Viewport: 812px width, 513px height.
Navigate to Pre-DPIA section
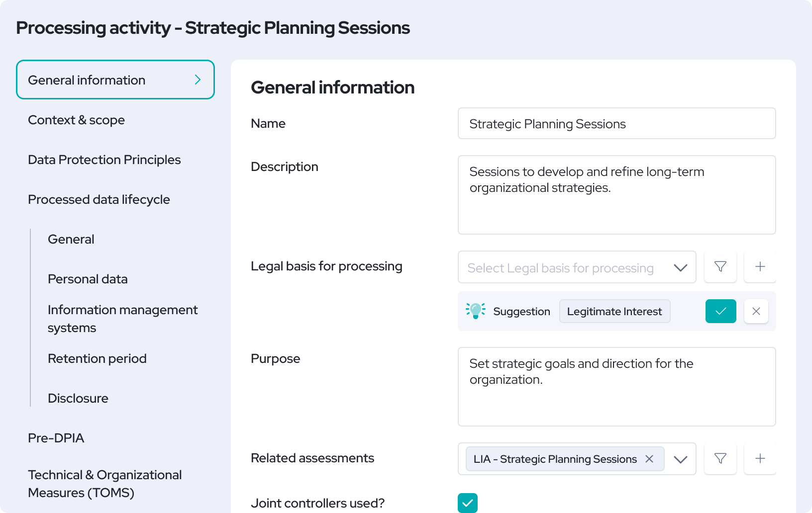tap(56, 438)
